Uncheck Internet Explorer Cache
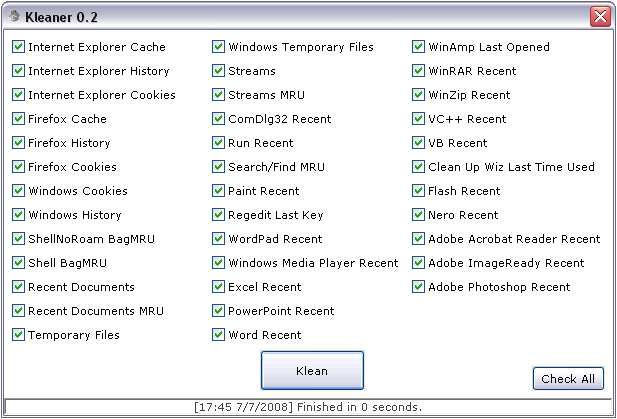 pyautogui.click(x=18, y=47)
